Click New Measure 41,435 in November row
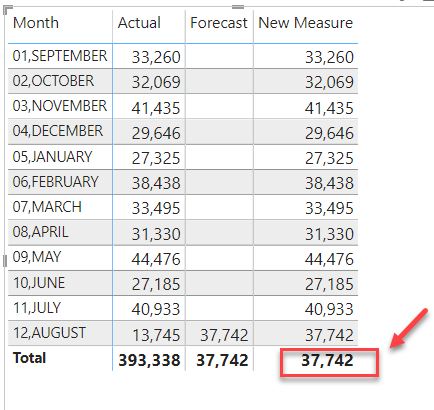This screenshot has width=434, height=410. (x=329, y=108)
